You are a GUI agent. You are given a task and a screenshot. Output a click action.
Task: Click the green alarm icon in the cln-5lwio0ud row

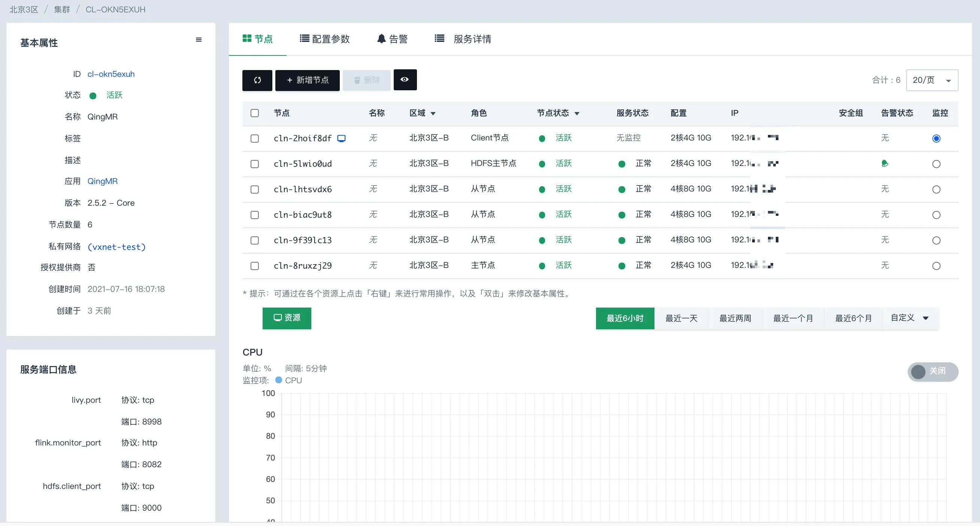pos(885,164)
